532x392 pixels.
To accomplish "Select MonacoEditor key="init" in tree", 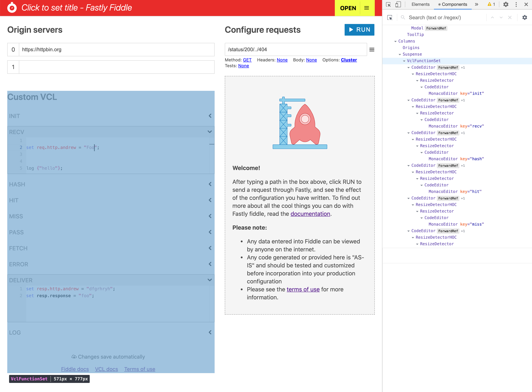I will (x=456, y=94).
